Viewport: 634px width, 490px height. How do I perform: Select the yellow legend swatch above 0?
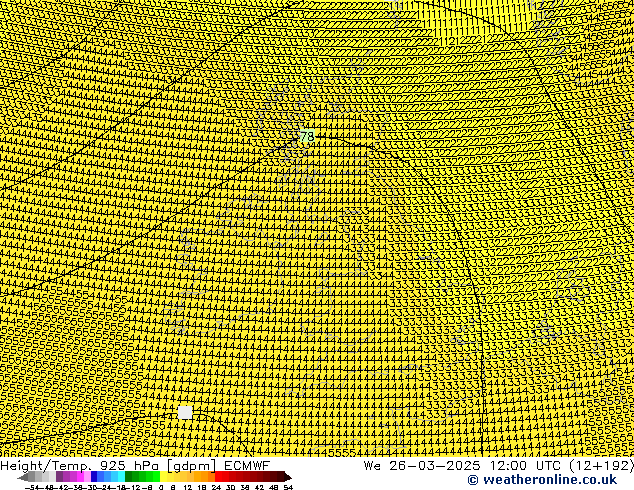coord(164,477)
